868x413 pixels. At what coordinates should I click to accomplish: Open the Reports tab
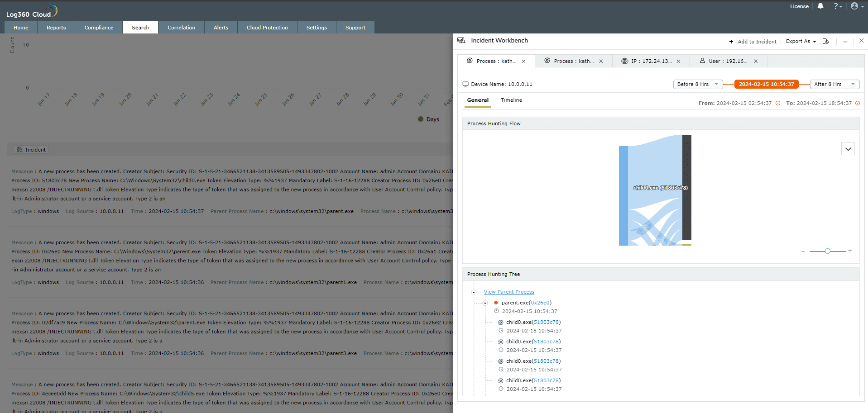pyautogui.click(x=56, y=27)
